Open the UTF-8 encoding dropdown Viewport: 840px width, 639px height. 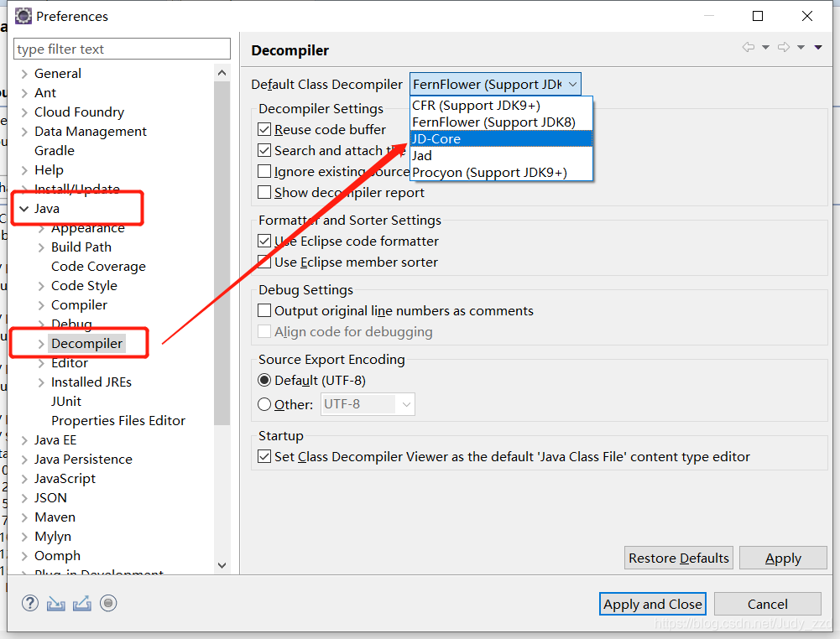(407, 404)
